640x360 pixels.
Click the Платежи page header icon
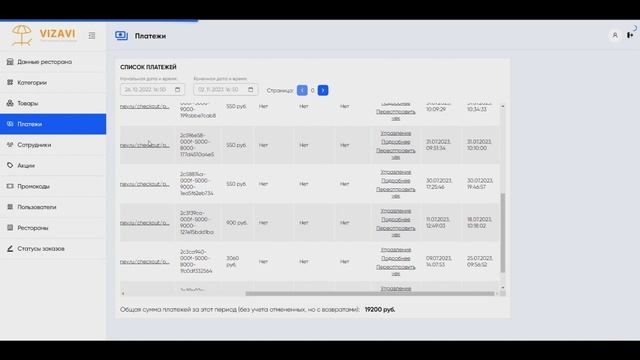click(121, 36)
